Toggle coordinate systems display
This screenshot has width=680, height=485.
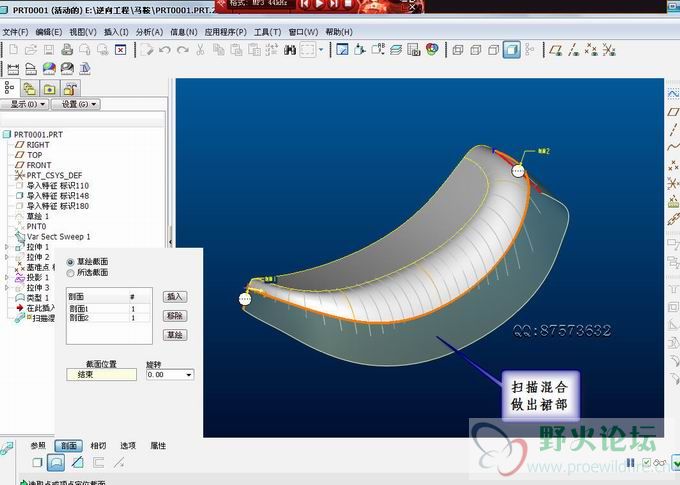(x=609, y=50)
